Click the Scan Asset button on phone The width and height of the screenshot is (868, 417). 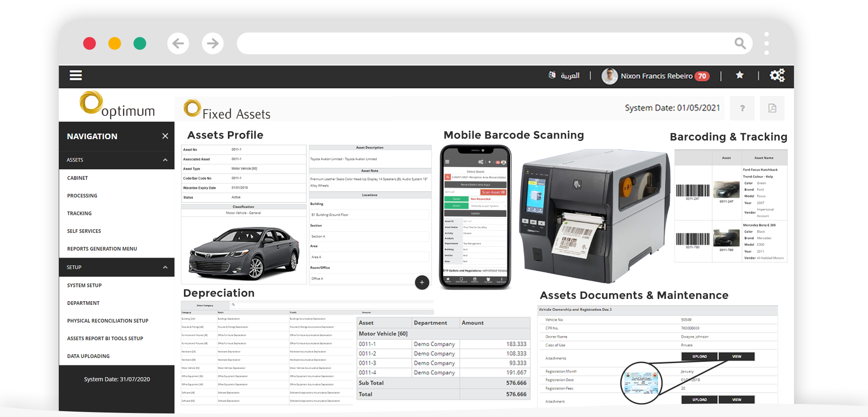pos(493,192)
